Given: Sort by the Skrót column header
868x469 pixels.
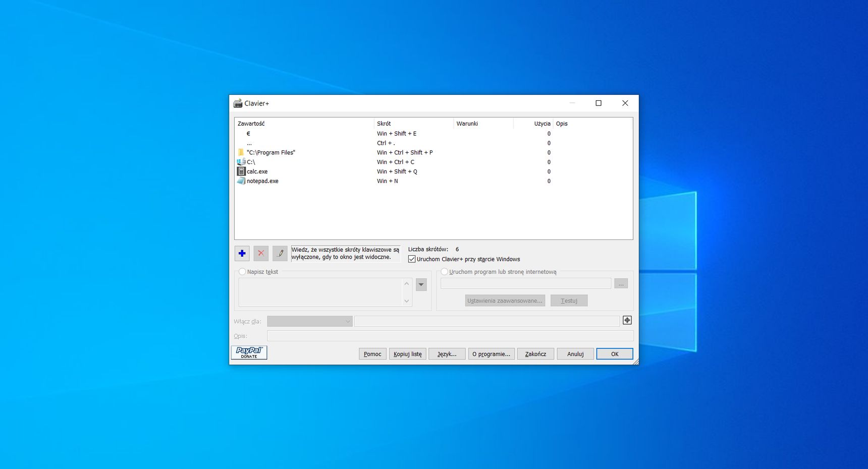Looking at the screenshot, I should click(414, 124).
